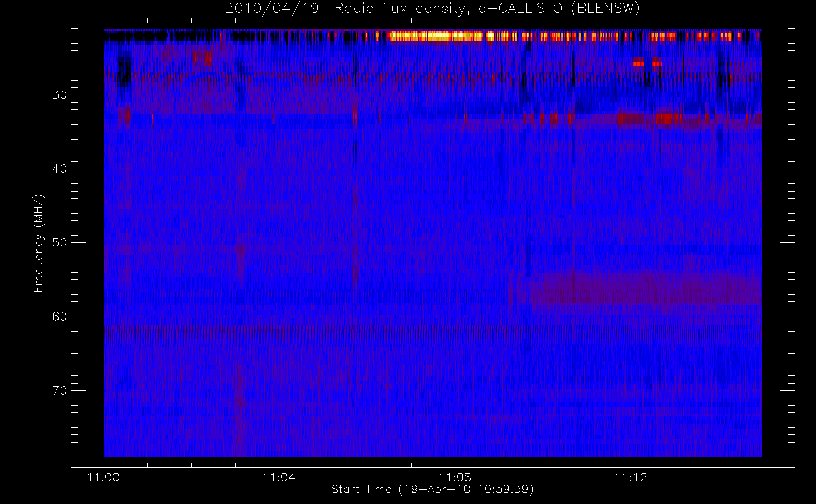The image size is (816, 504).
Task: Click the 60 frequency tick label
Action: coord(60,317)
